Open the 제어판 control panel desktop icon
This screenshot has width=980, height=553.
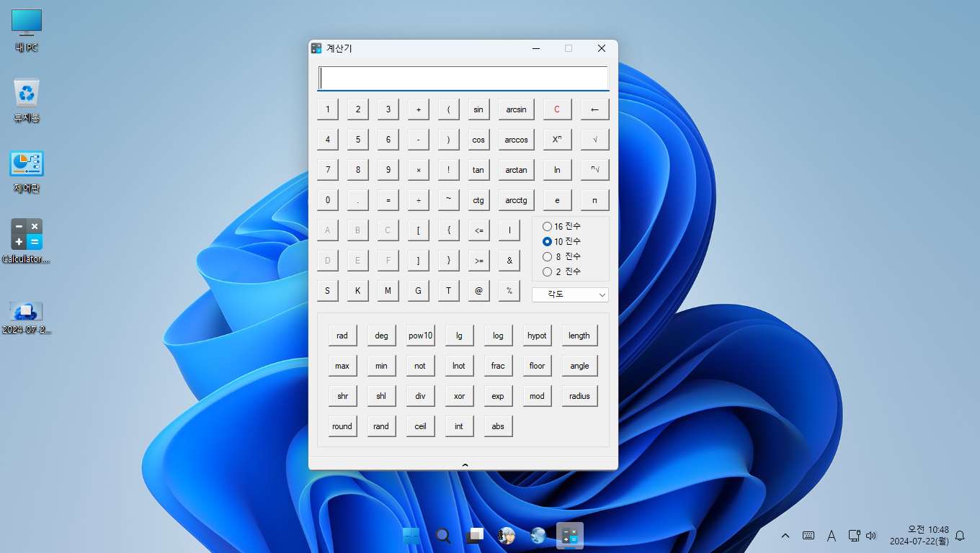click(x=27, y=171)
